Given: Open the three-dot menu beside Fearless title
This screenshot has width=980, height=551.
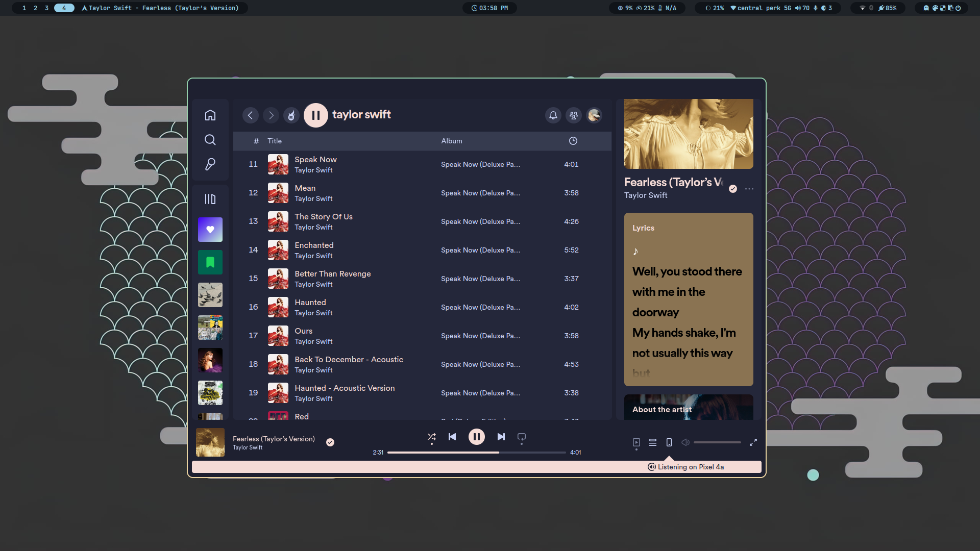Looking at the screenshot, I should (x=749, y=189).
